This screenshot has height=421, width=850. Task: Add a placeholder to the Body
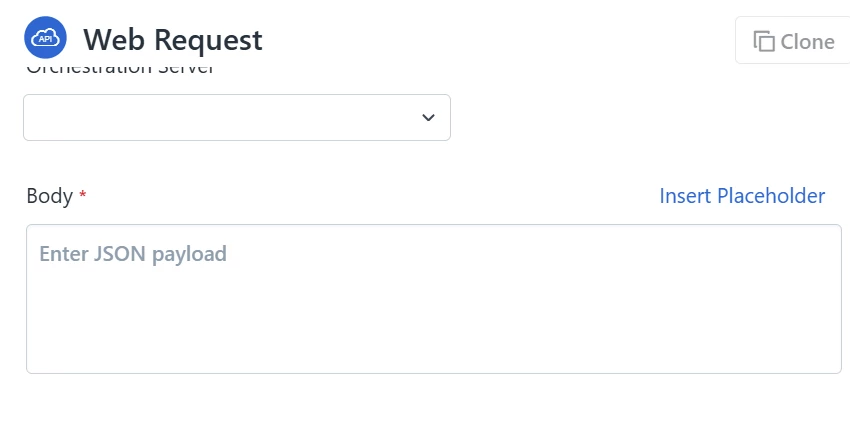point(742,196)
